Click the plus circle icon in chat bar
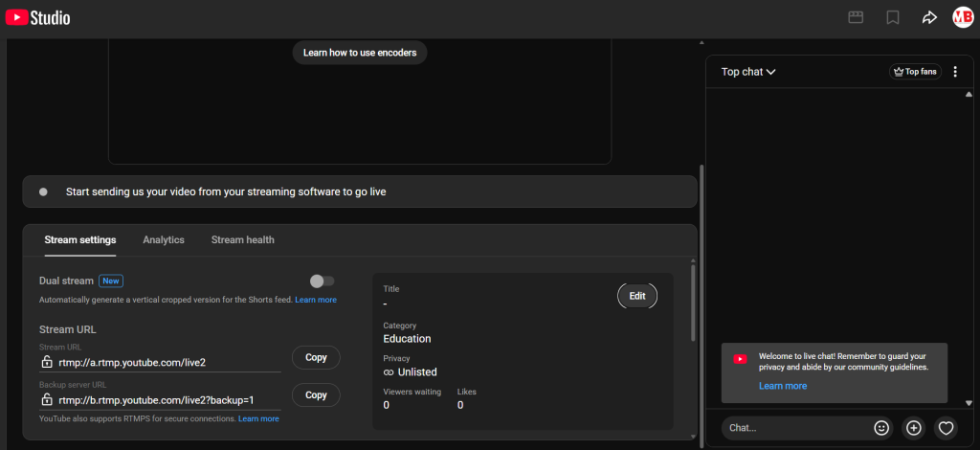Screen dimensions: 980x450 [914, 428]
